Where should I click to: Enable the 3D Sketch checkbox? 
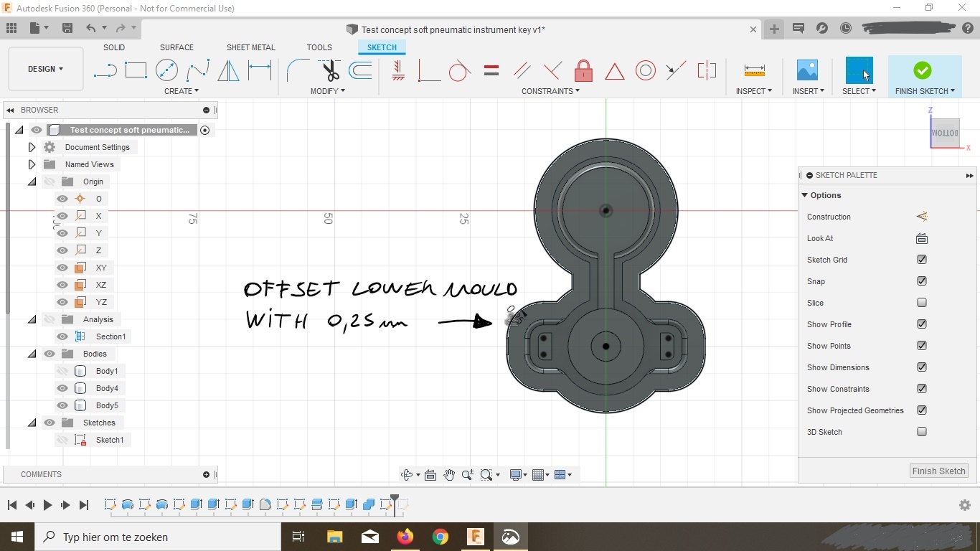tap(922, 432)
